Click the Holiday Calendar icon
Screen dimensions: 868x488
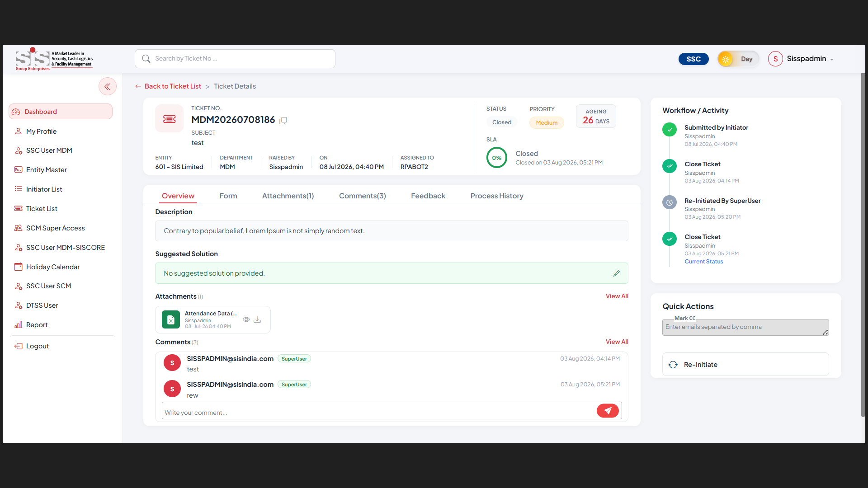[x=18, y=267]
